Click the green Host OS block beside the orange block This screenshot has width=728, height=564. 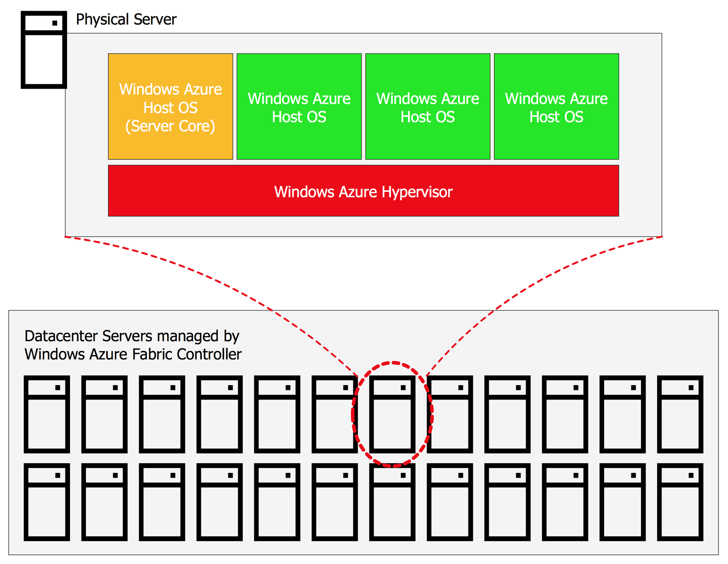[x=299, y=107]
